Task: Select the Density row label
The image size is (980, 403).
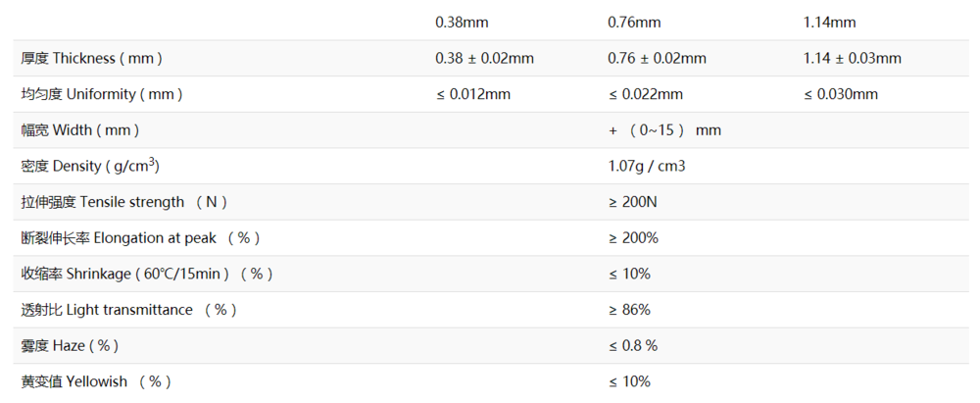Action: [90, 166]
